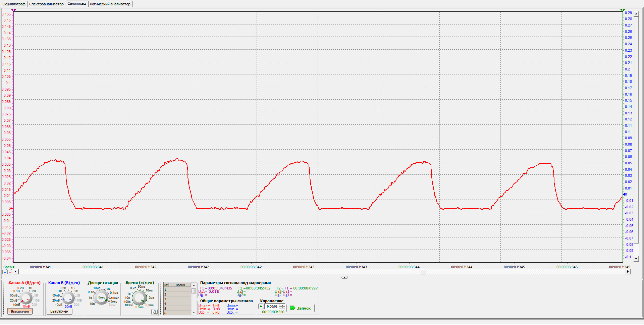This screenshot has height=325, width=644.
Task: Click the red dotted channel marker icon
Action: [10, 272]
